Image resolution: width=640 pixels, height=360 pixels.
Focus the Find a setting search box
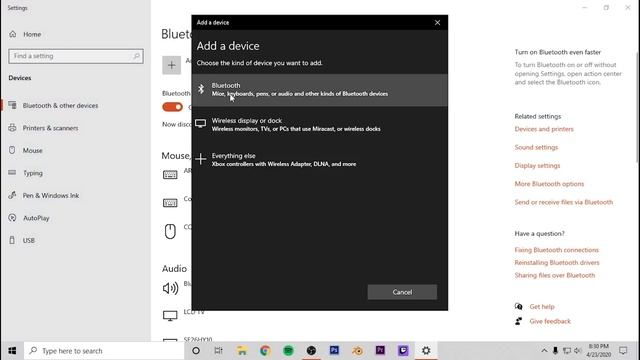[76, 56]
